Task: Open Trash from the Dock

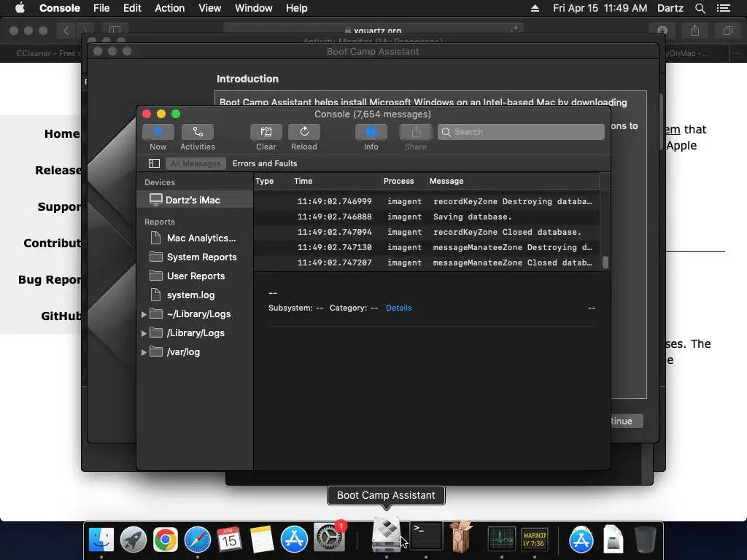Action: (x=646, y=540)
